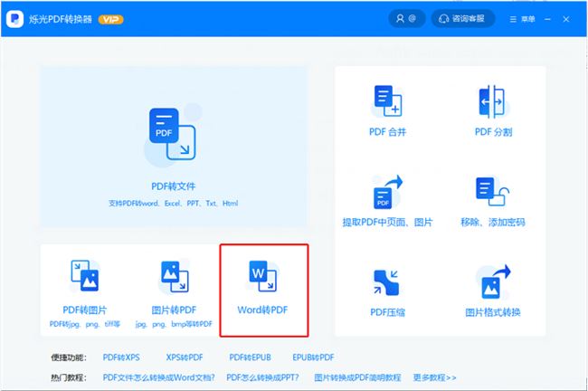Click the EPUB转PDF quick link

[313, 358]
